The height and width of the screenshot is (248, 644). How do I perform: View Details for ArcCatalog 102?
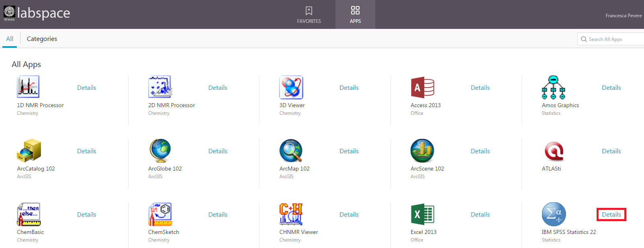[x=86, y=151]
